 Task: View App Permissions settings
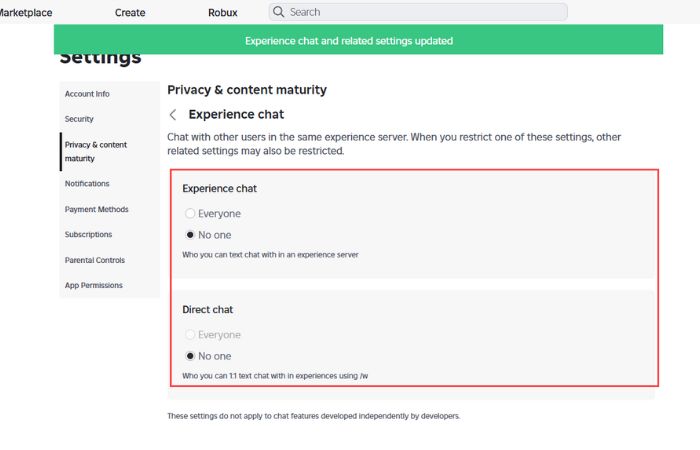click(93, 285)
